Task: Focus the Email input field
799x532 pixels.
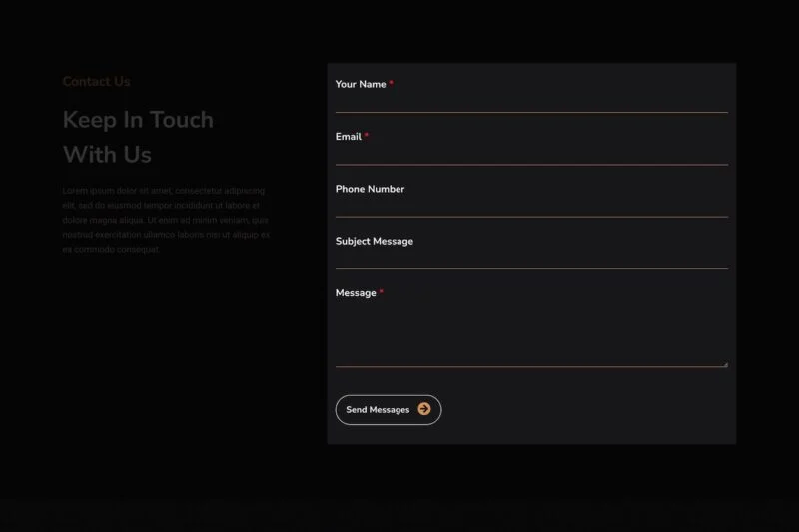Action: [x=531, y=156]
